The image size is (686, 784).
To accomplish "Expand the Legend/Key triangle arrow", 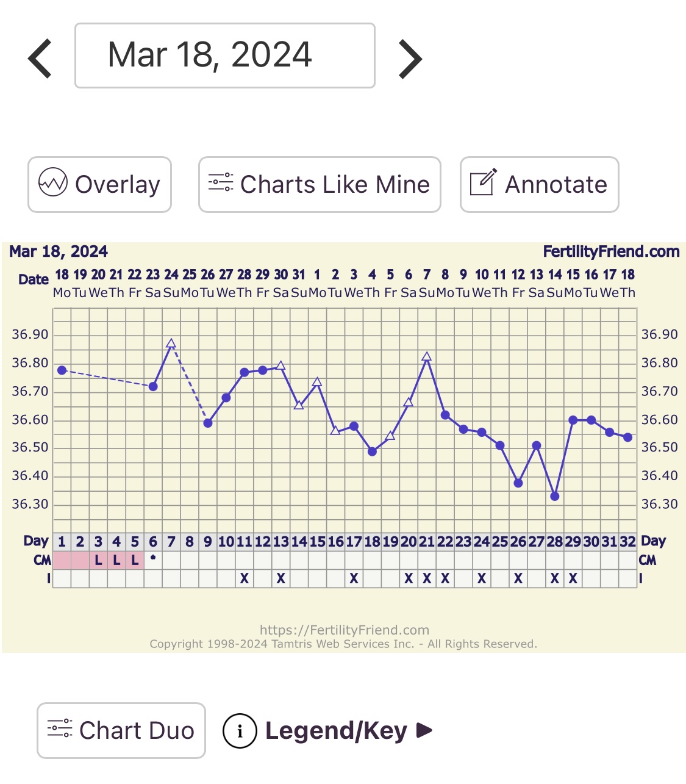I will coord(424,730).
